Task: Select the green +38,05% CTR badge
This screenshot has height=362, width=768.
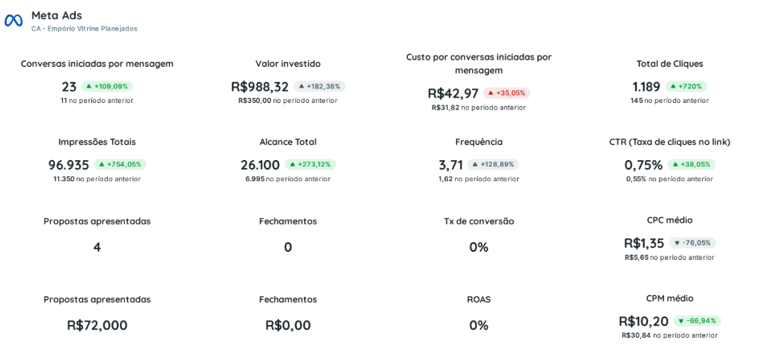Action: point(691,165)
